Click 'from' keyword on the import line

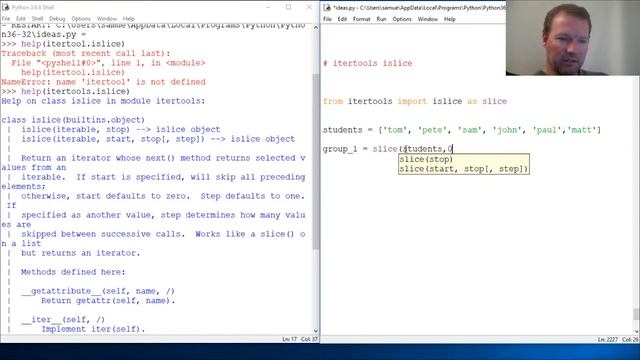333,101
